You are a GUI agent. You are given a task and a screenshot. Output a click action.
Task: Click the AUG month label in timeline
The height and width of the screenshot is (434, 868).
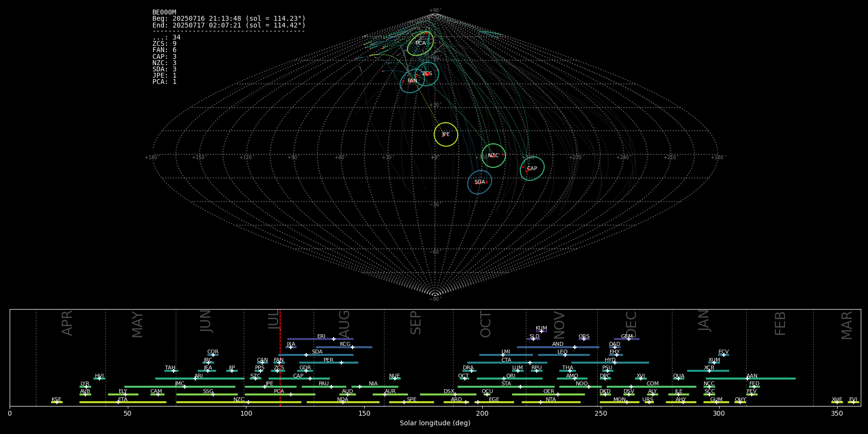[344, 324]
